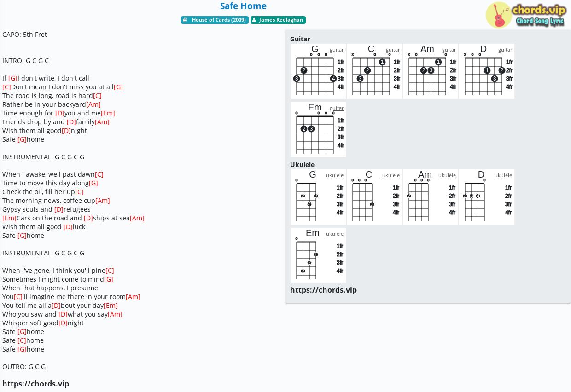Click the [G] chord after "come to mind"
571x392 pixels.
109,279
